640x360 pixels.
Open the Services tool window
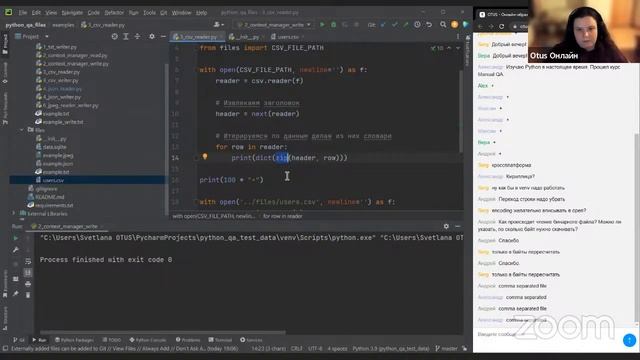click(x=251, y=340)
